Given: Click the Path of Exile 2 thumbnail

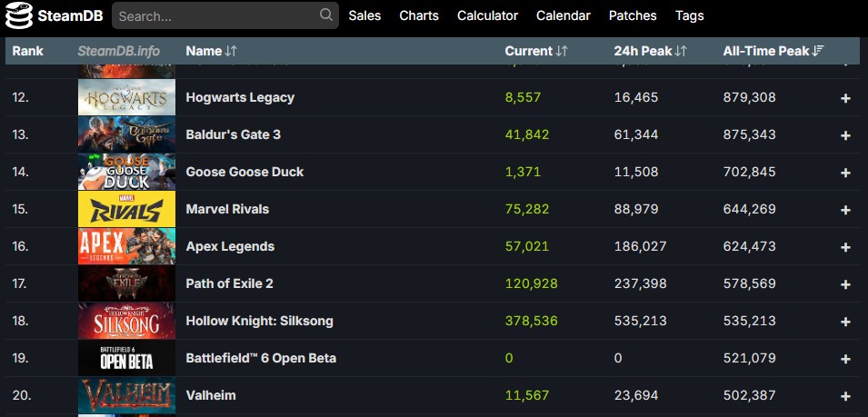Looking at the screenshot, I should (x=126, y=283).
